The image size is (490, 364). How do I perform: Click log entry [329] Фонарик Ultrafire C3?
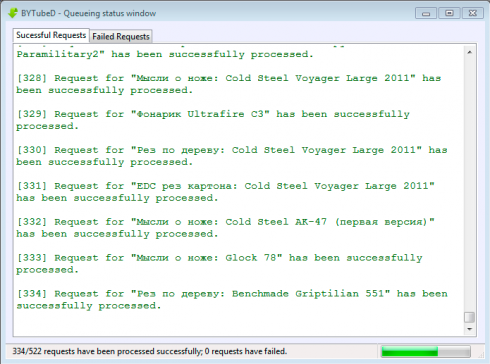tap(213, 120)
